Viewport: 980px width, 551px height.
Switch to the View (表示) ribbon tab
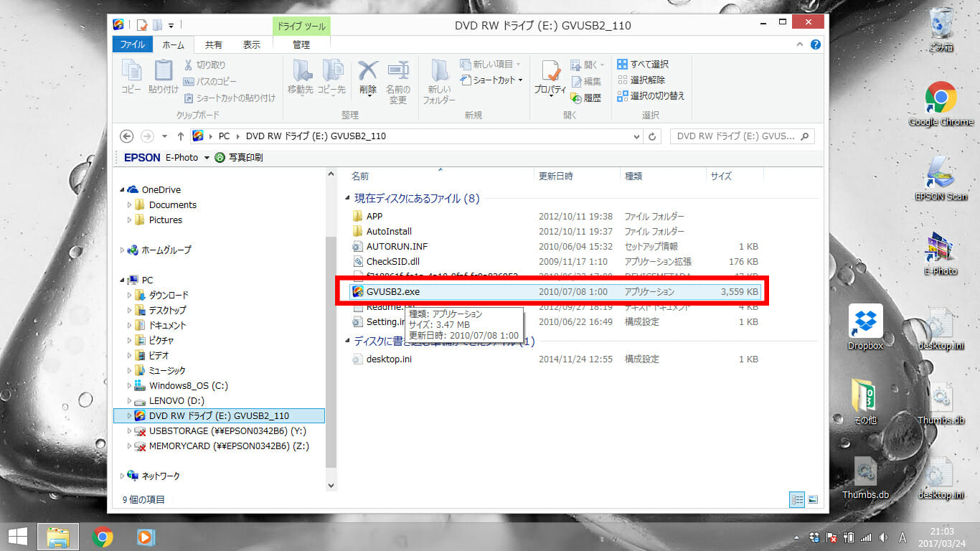[x=252, y=44]
